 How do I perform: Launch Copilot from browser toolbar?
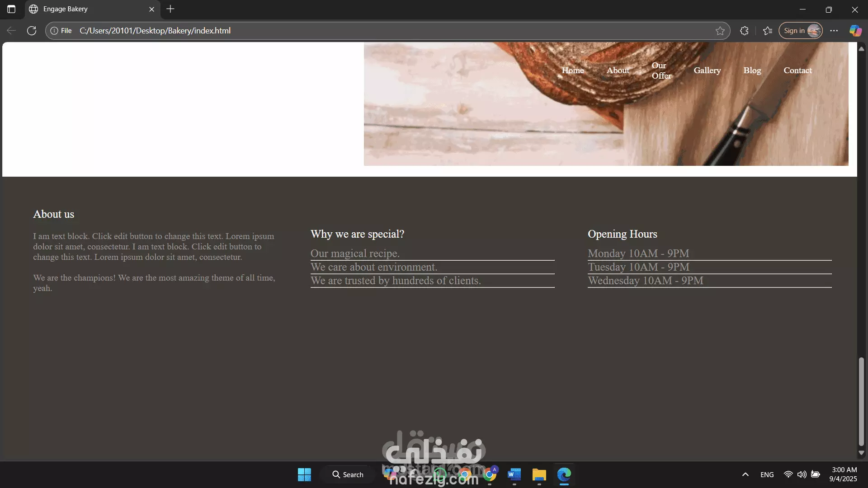[855, 31]
